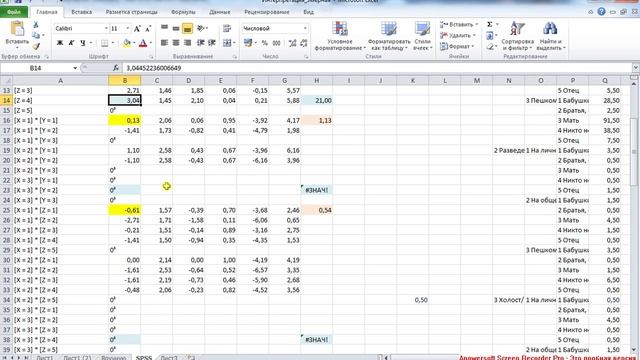Apply red font color A
Screen dimensions: 640x360
(143, 42)
